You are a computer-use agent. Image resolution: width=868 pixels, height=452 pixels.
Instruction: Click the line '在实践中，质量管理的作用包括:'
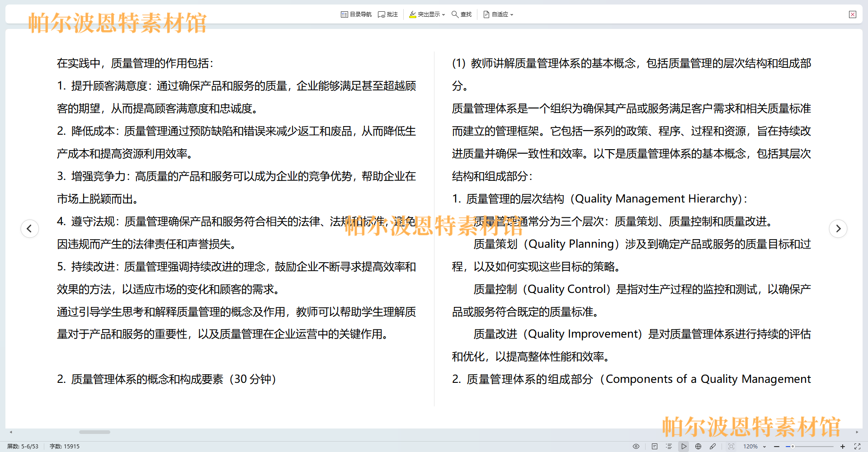click(x=135, y=63)
